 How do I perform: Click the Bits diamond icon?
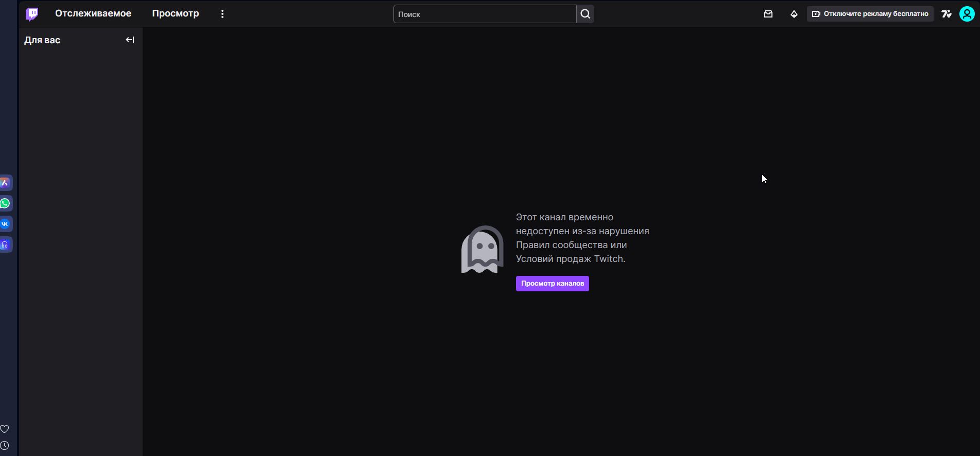pos(794,14)
